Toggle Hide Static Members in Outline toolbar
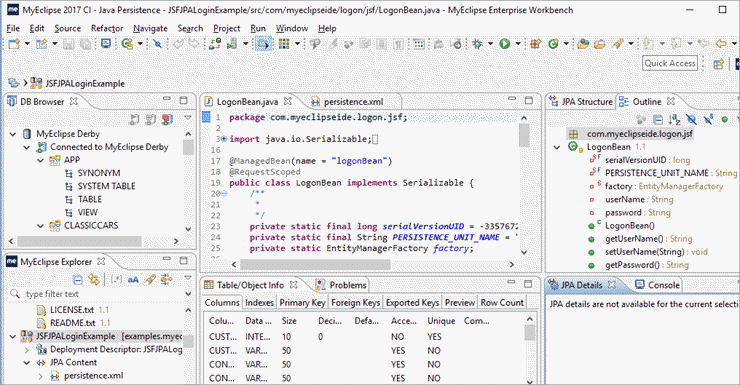Image resolution: width=740 pixels, height=385 pixels. 708,119
